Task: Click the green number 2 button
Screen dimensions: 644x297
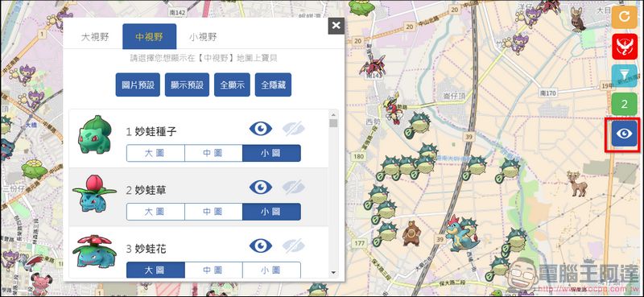Action: tap(624, 105)
